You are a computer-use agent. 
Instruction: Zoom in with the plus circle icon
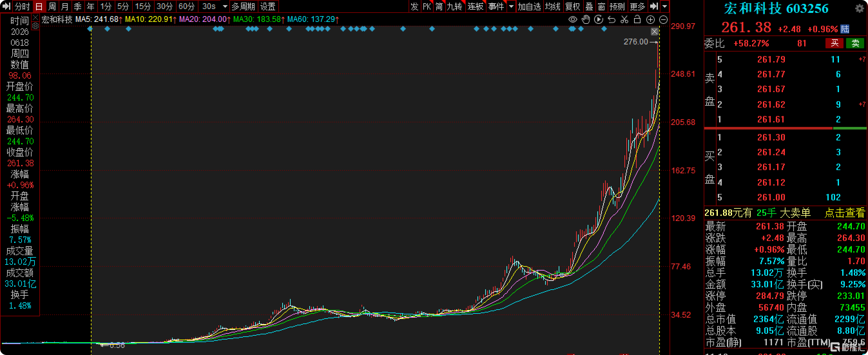pyautogui.click(x=650, y=20)
